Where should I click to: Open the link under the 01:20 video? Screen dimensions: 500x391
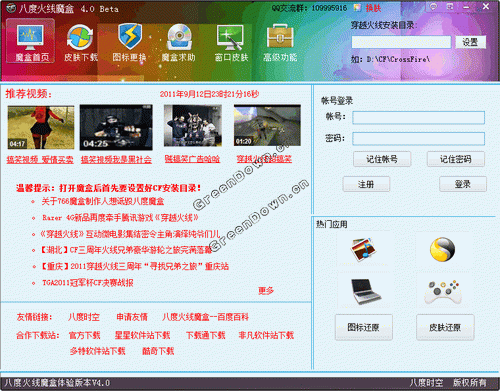(x=264, y=159)
